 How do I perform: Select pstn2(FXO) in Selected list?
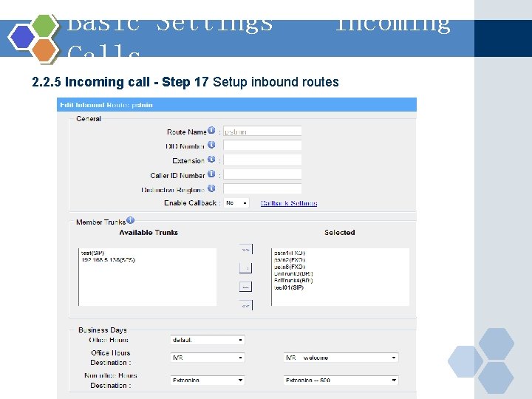290,260
